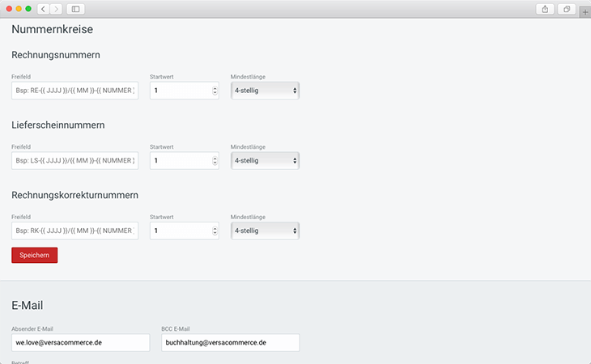Open Rechnungsnummern Mindestlänge dropdown
Image resolution: width=591 pixels, height=364 pixels.
[265, 91]
